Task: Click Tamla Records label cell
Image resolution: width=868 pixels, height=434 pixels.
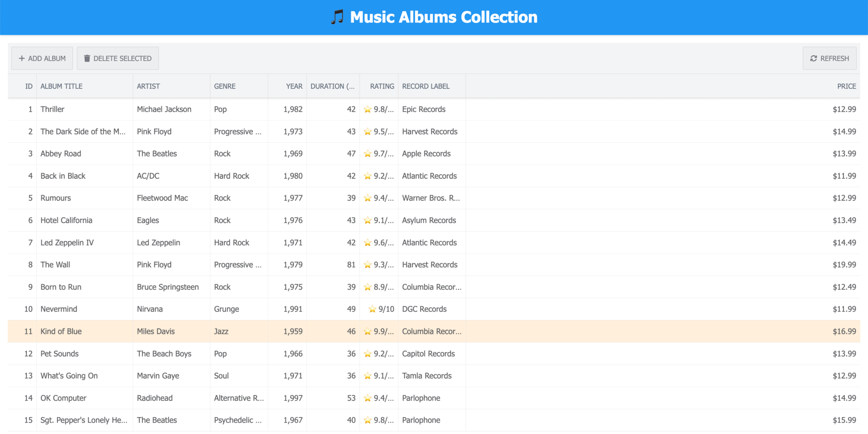Action: [432, 376]
